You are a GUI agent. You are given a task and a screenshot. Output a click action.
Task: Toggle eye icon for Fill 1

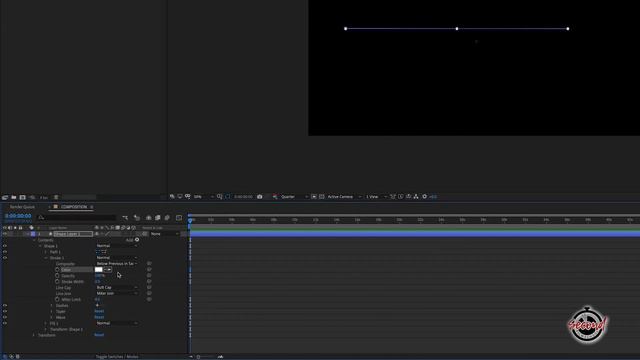5,323
